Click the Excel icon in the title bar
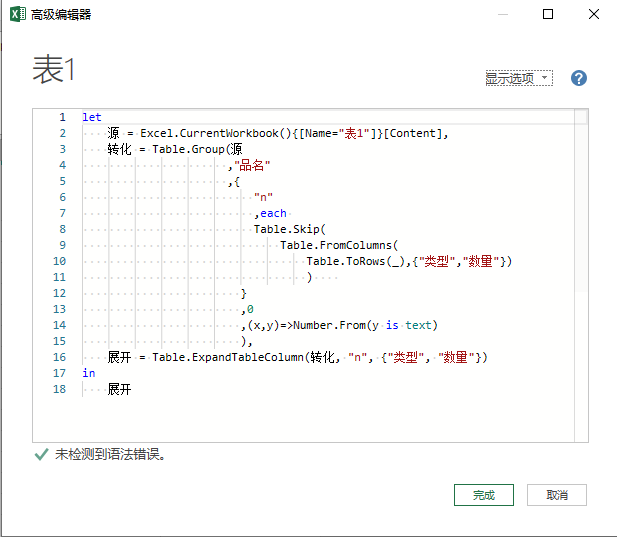 18,15
